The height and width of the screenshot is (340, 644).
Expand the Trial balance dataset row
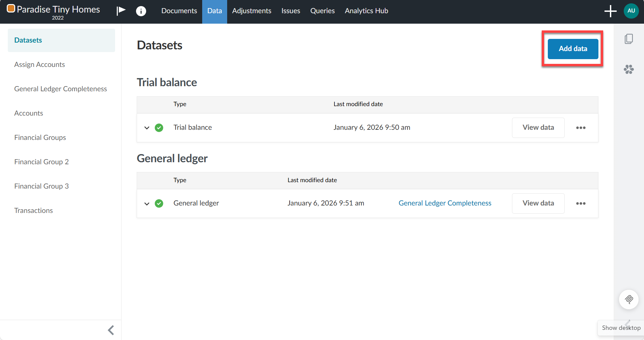pyautogui.click(x=147, y=128)
